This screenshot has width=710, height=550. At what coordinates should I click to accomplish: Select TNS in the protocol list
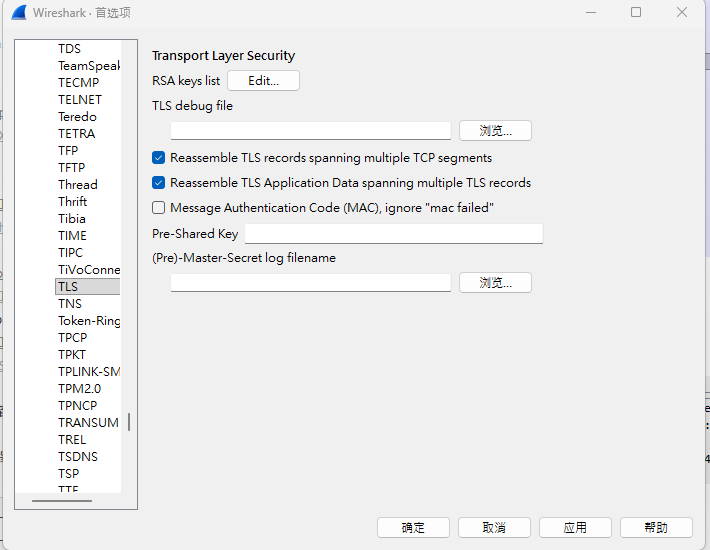coord(70,303)
